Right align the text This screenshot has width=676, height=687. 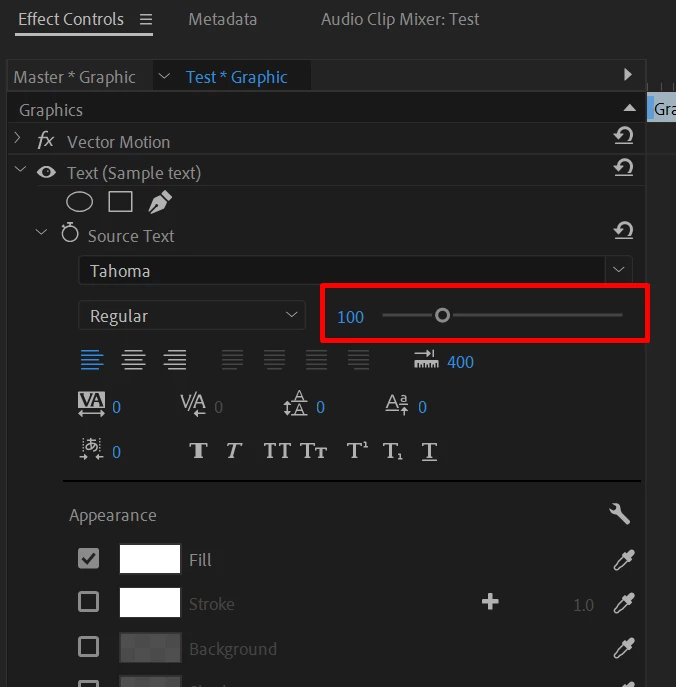point(175,360)
